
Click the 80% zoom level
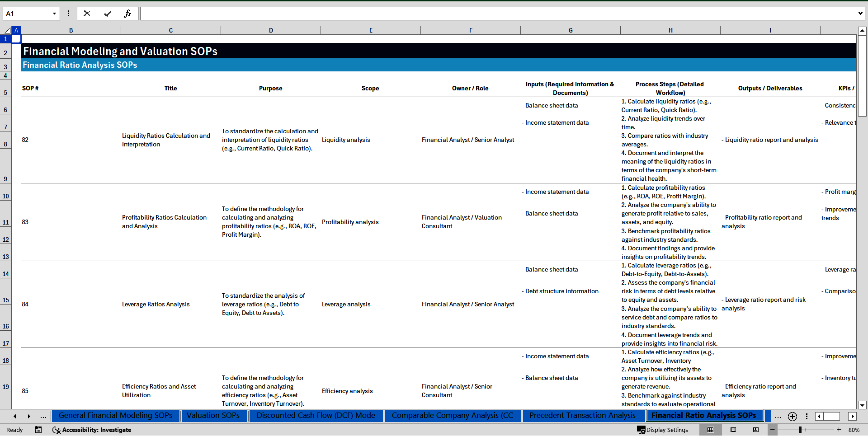click(x=854, y=430)
